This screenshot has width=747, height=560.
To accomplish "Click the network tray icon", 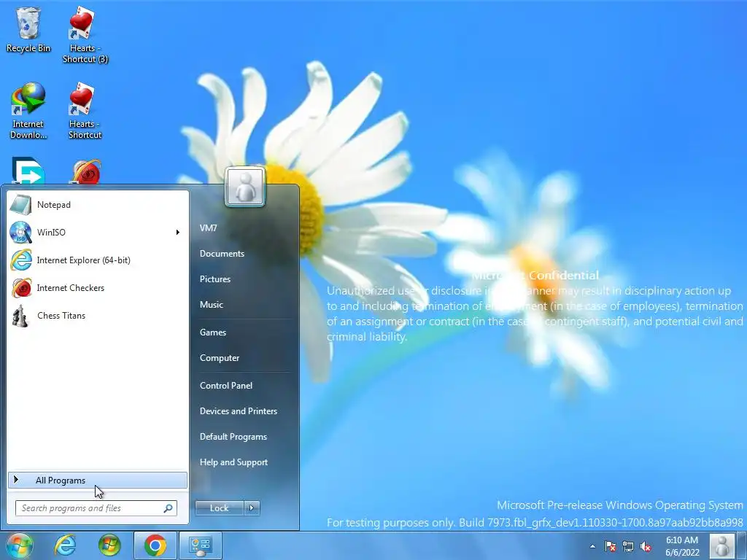I will point(628,547).
